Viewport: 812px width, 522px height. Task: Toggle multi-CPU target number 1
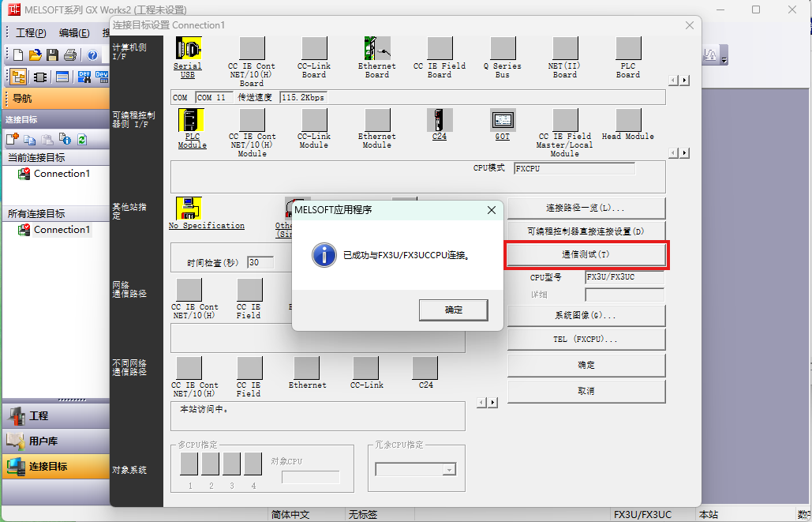pos(189,464)
